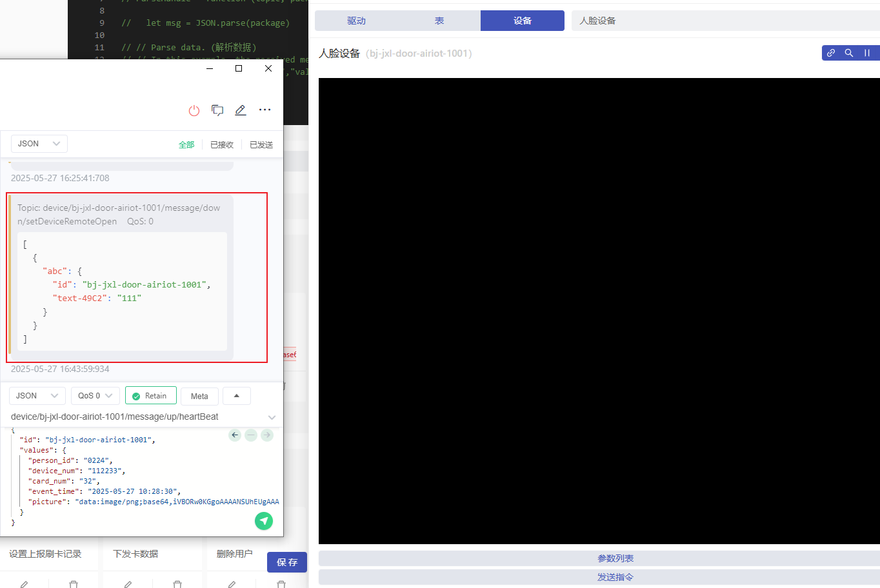Edit the 删除用户 card with pencil icon
This screenshot has width=880, height=588.
tap(232, 584)
